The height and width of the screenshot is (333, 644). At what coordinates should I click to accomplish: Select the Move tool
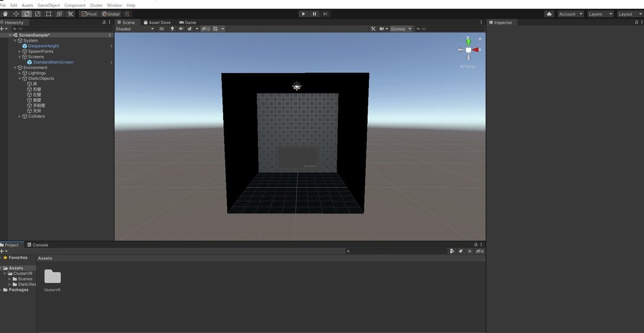pyautogui.click(x=16, y=14)
